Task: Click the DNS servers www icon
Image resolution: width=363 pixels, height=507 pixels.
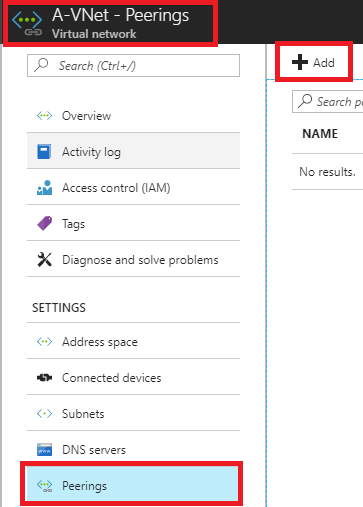Action: [44, 449]
